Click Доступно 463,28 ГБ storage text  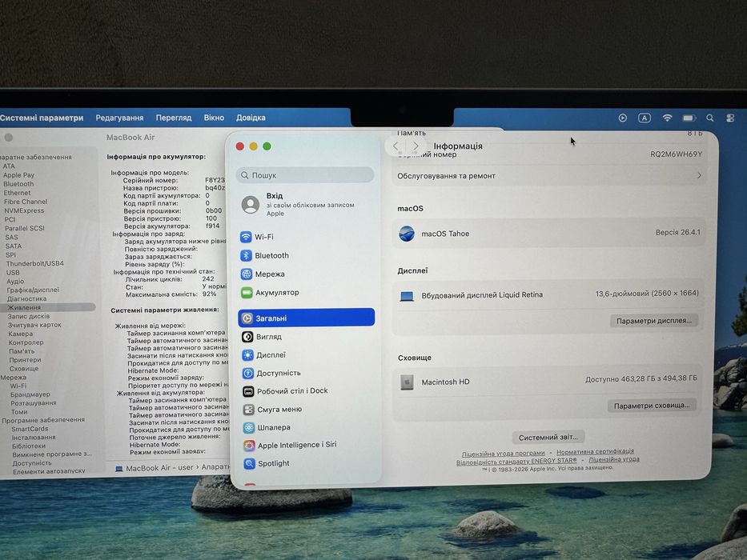tap(641, 378)
